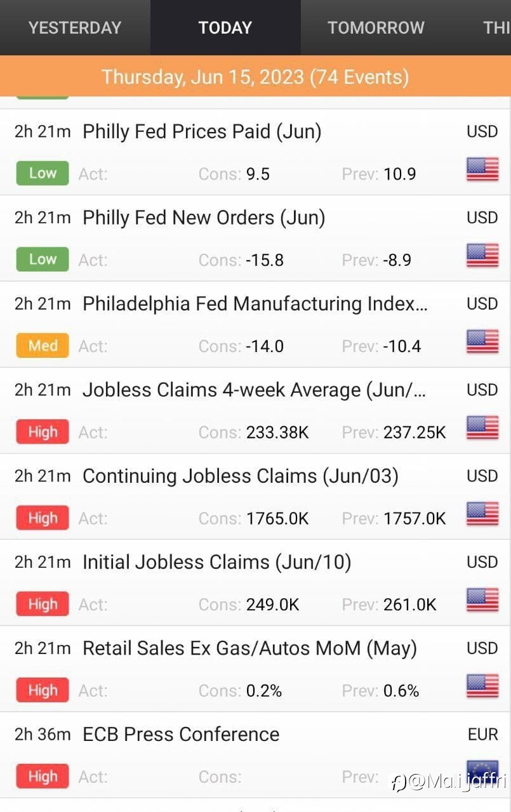
Task: Switch to the TOMORROW tab
Action: [x=376, y=28]
